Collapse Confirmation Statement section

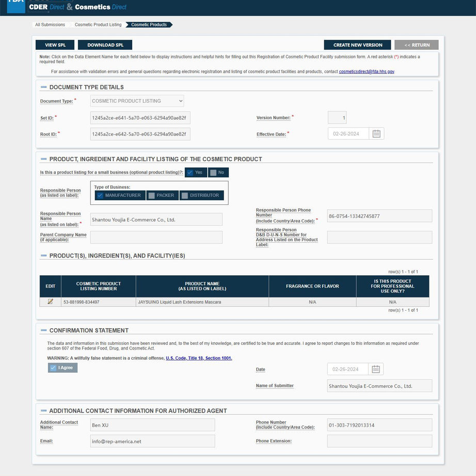pos(44,330)
